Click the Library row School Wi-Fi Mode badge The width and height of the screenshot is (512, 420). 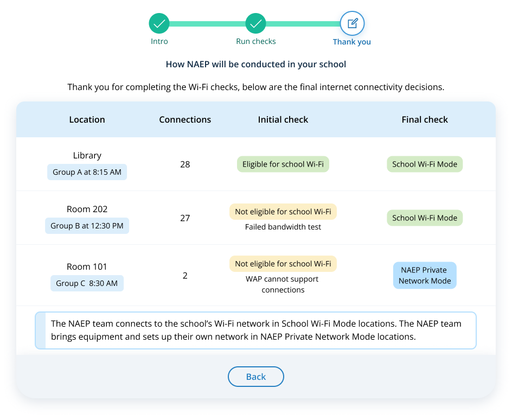point(425,164)
